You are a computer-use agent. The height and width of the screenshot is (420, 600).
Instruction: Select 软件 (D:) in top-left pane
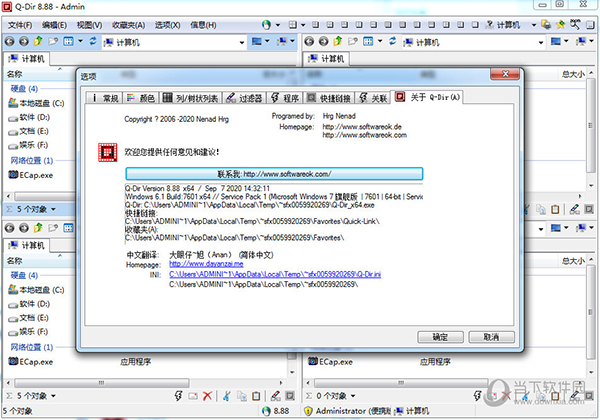click(29, 117)
